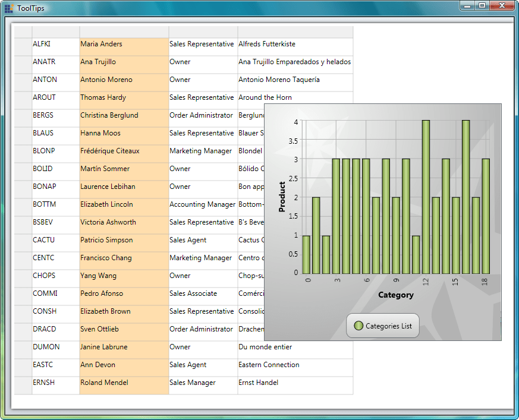Select the CONSH cell
Screen dimensions: 519x420
point(56,315)
